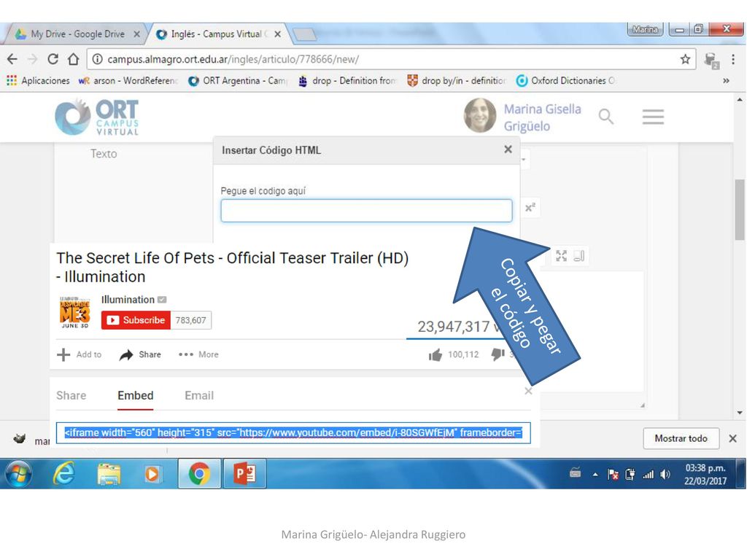
Task: Open the More three-dots menu
Action: (198, 354)
